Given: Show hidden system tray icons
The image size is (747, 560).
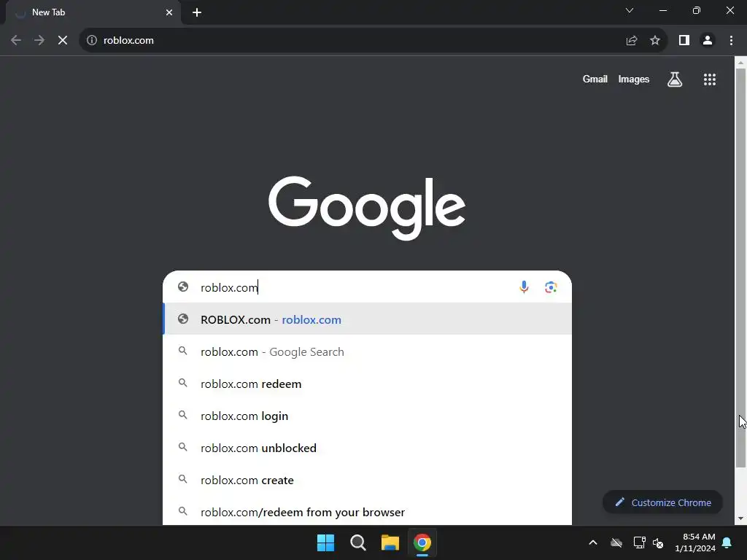Looking at the screenshot, I should [593, 542].
